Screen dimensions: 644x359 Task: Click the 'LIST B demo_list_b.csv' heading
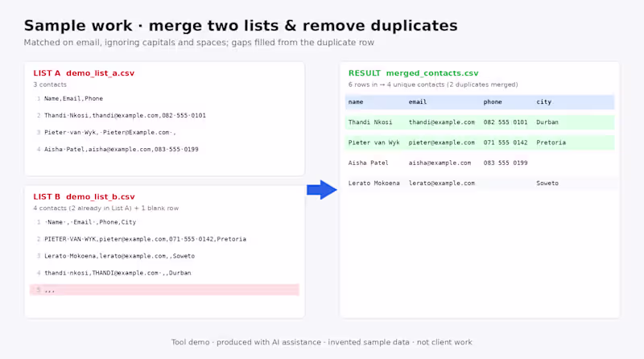tap(85, 196)
